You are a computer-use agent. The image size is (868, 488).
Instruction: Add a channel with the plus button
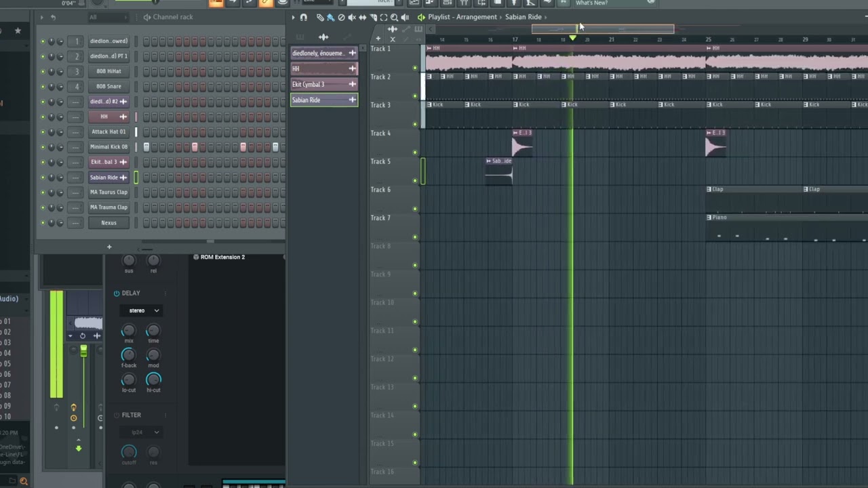108,247
